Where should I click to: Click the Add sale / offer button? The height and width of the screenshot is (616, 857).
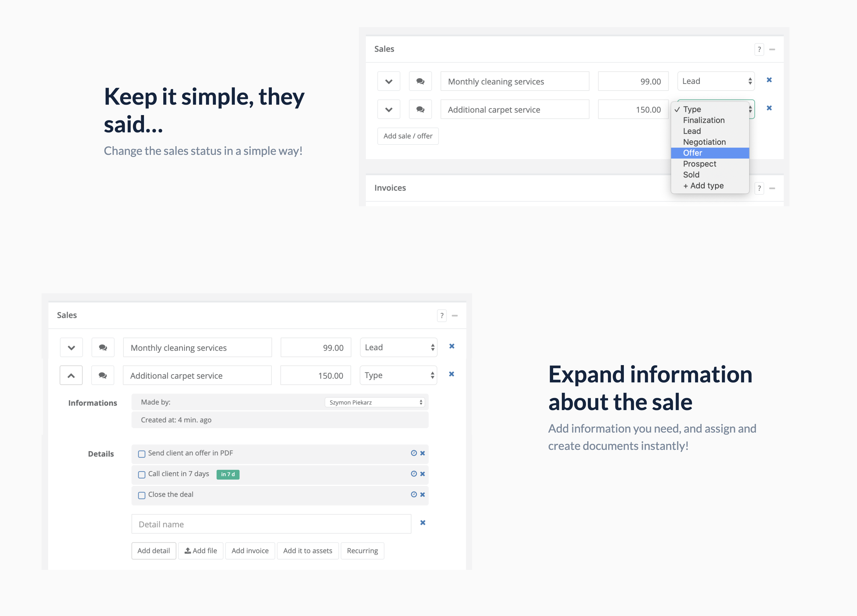coord(408,136)
